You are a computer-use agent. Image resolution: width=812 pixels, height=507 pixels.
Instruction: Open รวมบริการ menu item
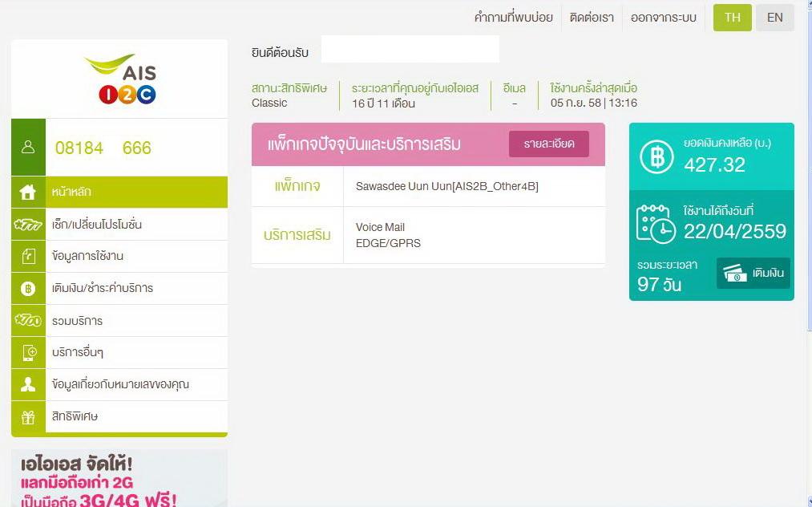click(119, 320)
